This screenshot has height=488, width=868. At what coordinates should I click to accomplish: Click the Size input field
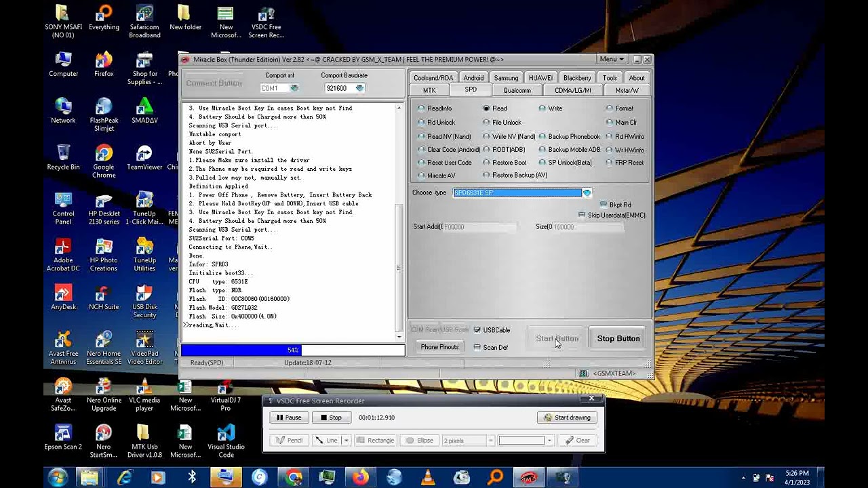(x=587, y=227)
